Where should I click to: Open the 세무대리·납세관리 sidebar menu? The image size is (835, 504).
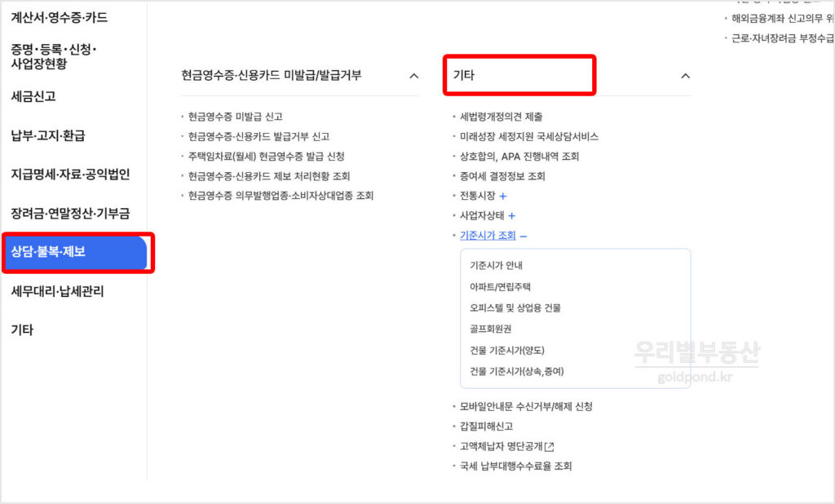(58, 291)
